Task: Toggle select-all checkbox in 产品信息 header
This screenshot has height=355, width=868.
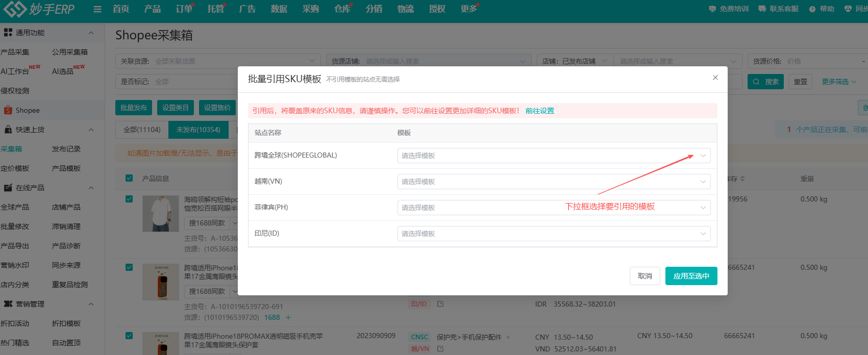Action: [129, 178]
